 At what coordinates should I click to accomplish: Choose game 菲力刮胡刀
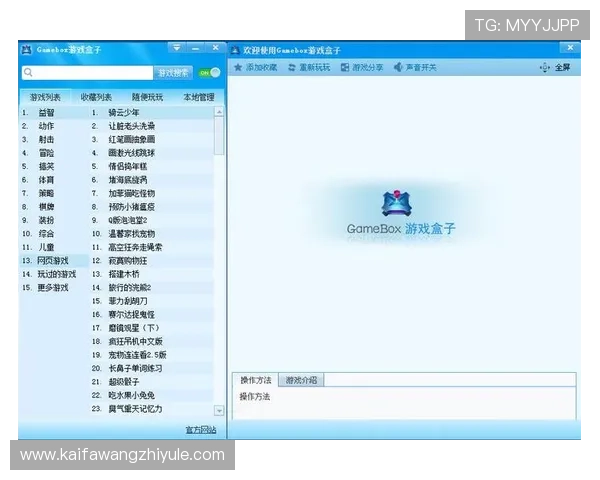[x=152, y=301]
